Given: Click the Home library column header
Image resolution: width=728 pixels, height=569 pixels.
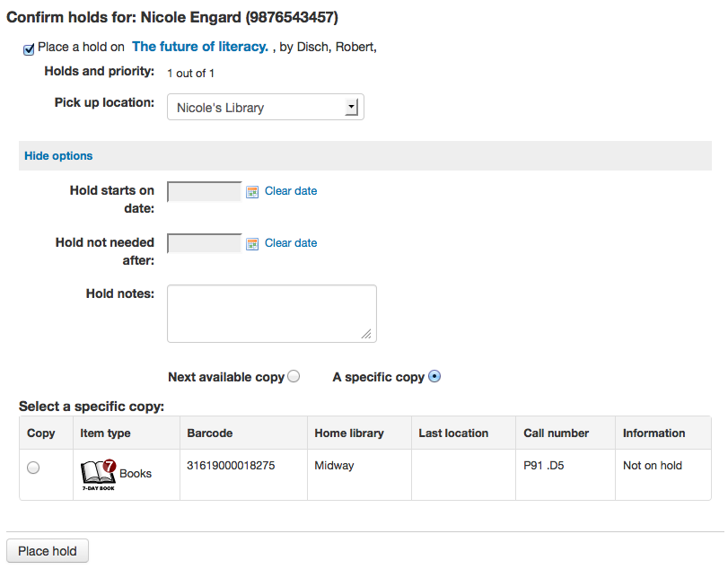Looking at the screenshot, I should pyautogui.click(x=349, y=433).
